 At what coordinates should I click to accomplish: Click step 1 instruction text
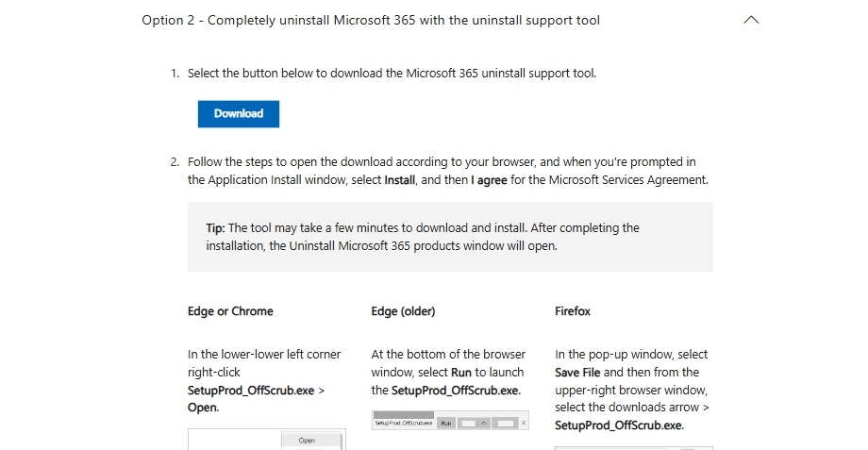(x=392, y=74)
